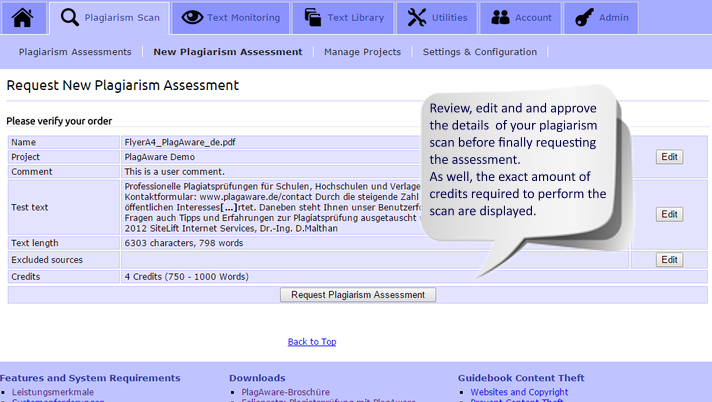
Task: Click the file name FlyerA4_PlagAware_de.pdf
Action: (x=180, y=142)
